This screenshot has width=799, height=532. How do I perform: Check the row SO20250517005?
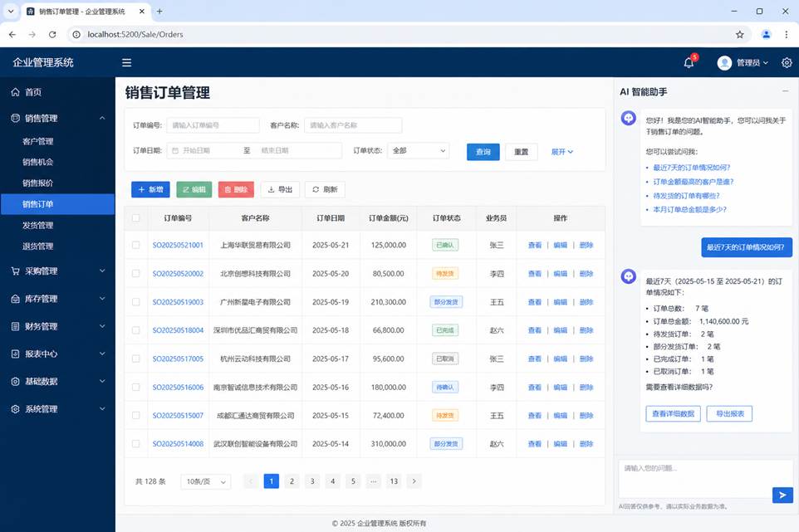135,359
